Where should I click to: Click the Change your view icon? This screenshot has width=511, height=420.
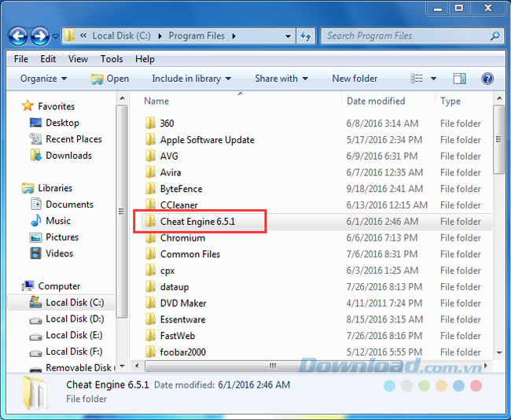[418, 79]
